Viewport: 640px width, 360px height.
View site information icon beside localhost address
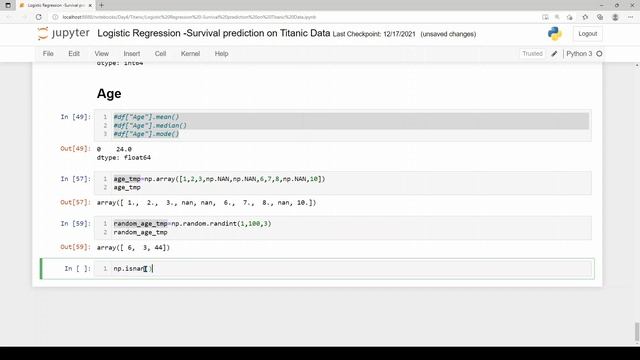[x=56, y=17]
